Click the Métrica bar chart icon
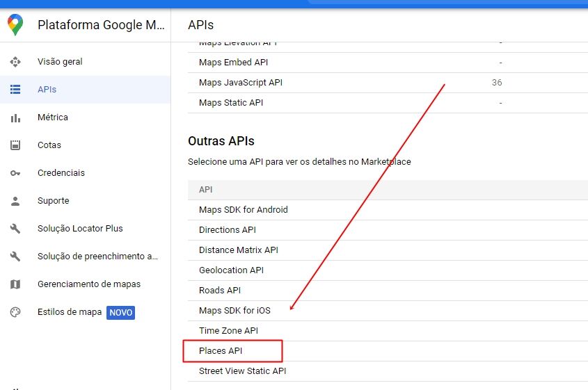Image resolution: width=588 pixels, height=390 pixels. tap(15, 117)
